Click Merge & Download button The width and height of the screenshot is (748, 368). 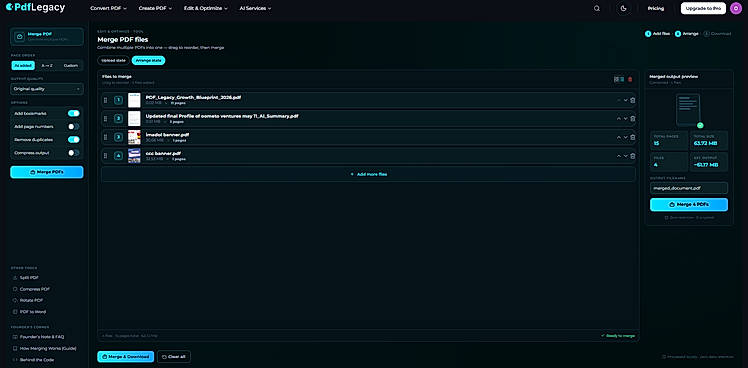(x=126, y=357)
